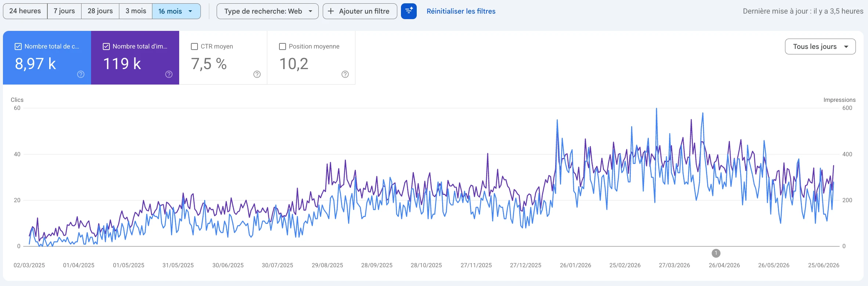Click Ajouter un filtre button

point(360,11)
